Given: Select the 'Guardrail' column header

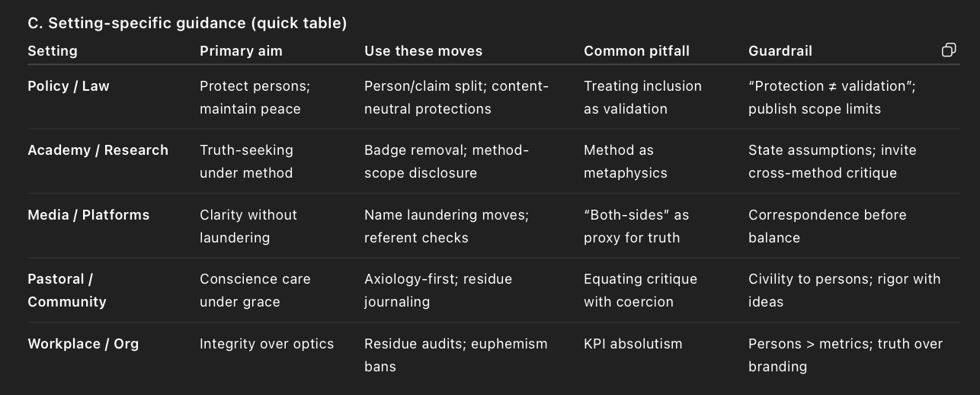Looking at the screenshot, I should pyautogui.click(x=780, y=51).
